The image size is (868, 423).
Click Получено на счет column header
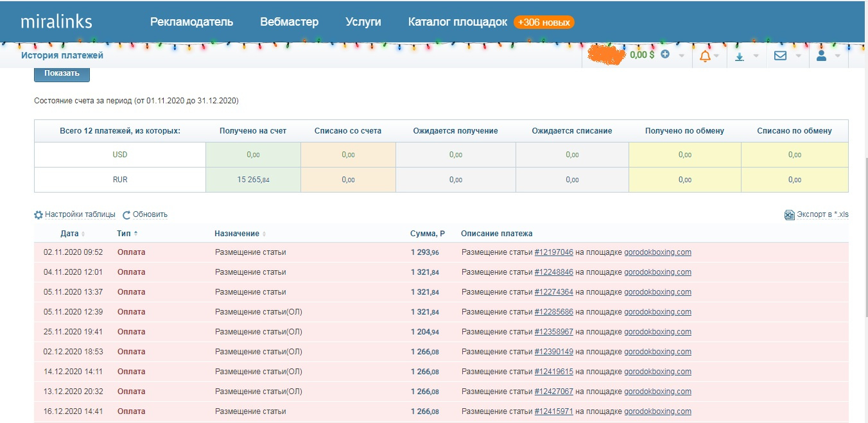(253, 131)
